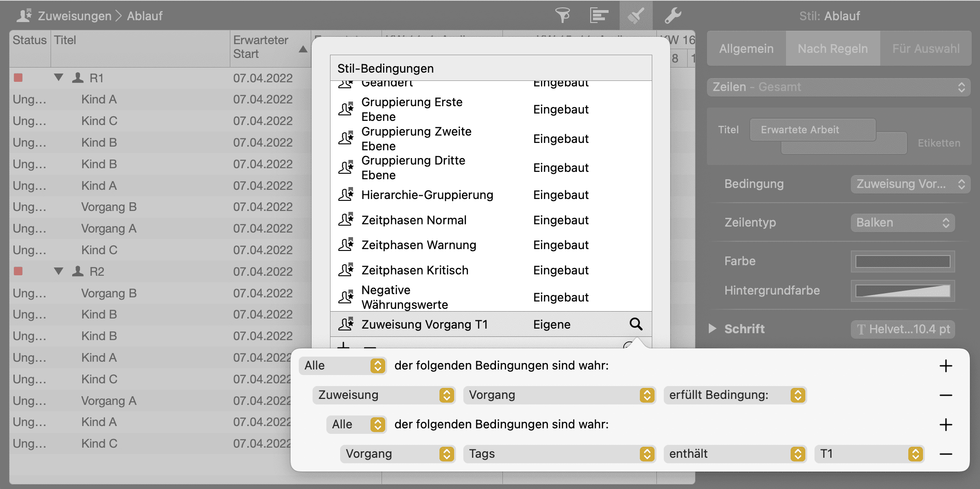Collapse the R2 resource group
This screenshot has height=489, width=980.
[x=58, y=271]
